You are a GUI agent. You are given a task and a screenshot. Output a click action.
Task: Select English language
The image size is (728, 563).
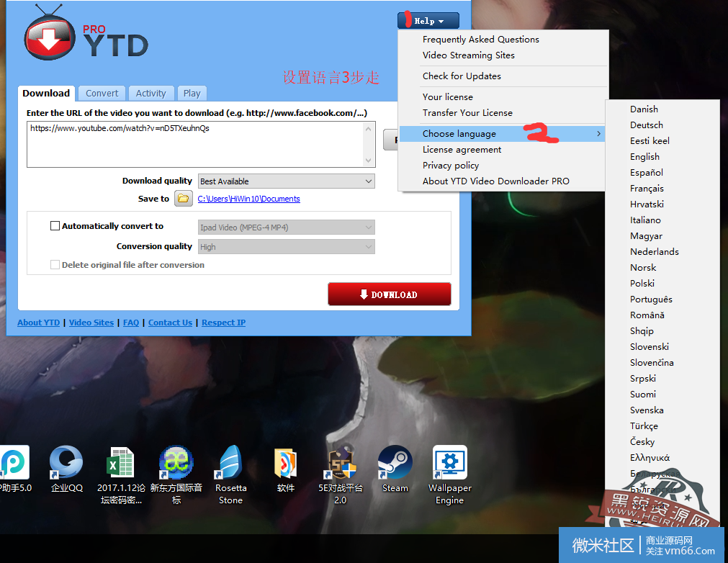click(x=644, y=157)
